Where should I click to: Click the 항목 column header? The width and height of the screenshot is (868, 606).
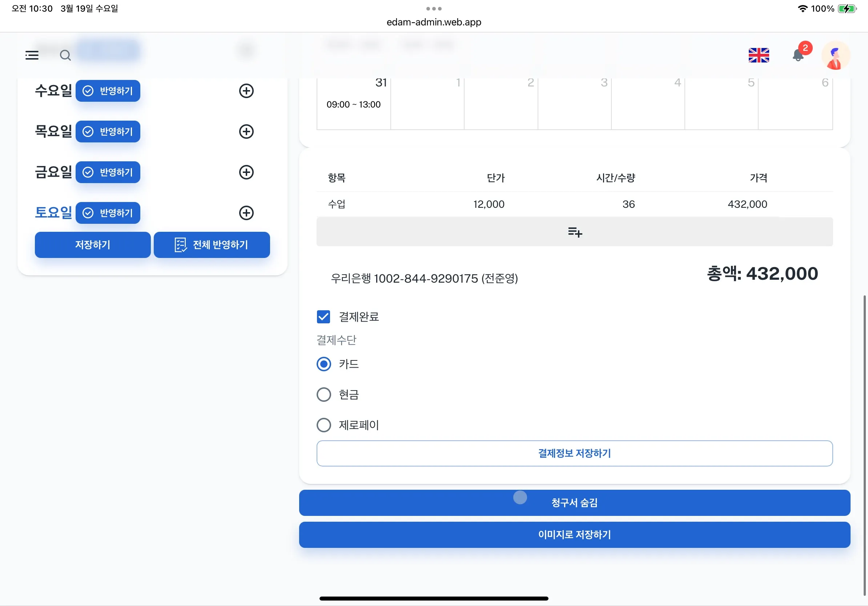[x=337, y=178]
